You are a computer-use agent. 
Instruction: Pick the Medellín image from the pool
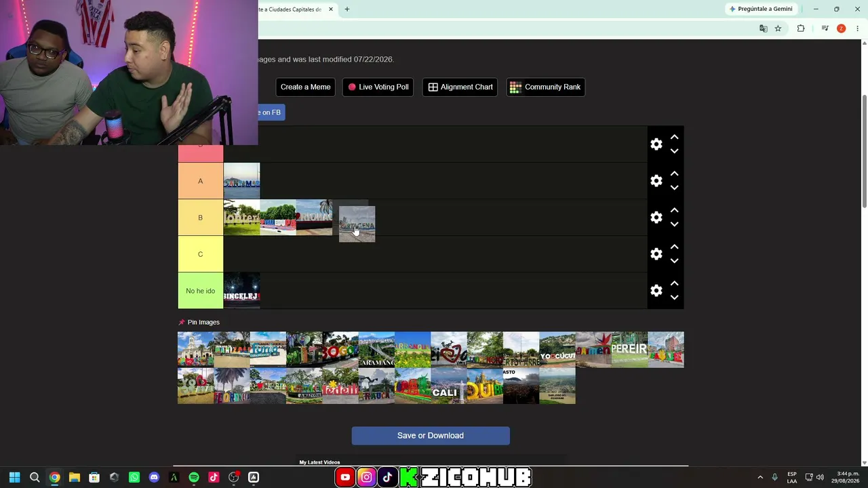(x=340, y=386)
